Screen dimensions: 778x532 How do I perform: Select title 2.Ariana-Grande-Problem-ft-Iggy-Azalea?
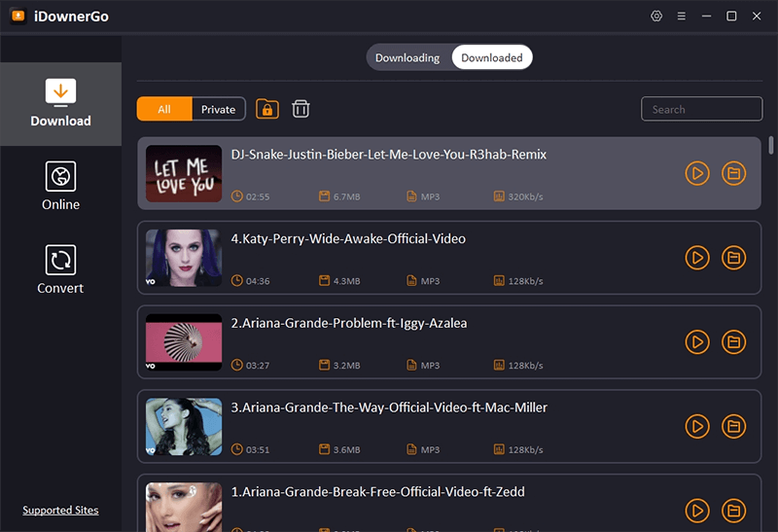(349, 323)
